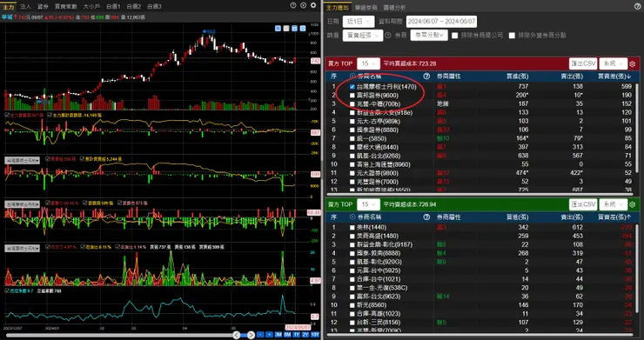644x340 pixels.
Task: Check the 美林(1440) seller box
Action: (x=352, y=228)
